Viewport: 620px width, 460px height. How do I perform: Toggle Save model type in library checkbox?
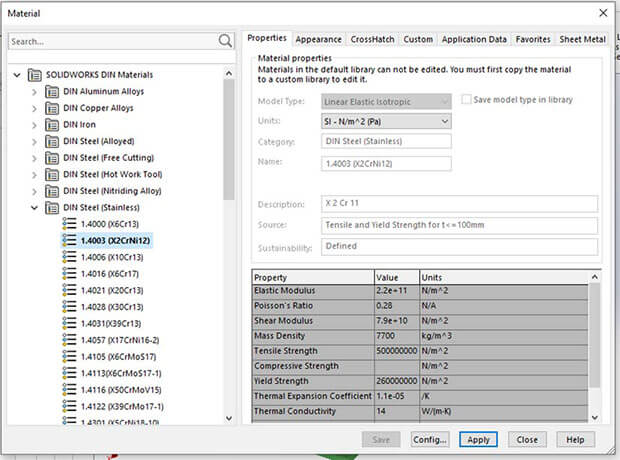tap(466, 100)
